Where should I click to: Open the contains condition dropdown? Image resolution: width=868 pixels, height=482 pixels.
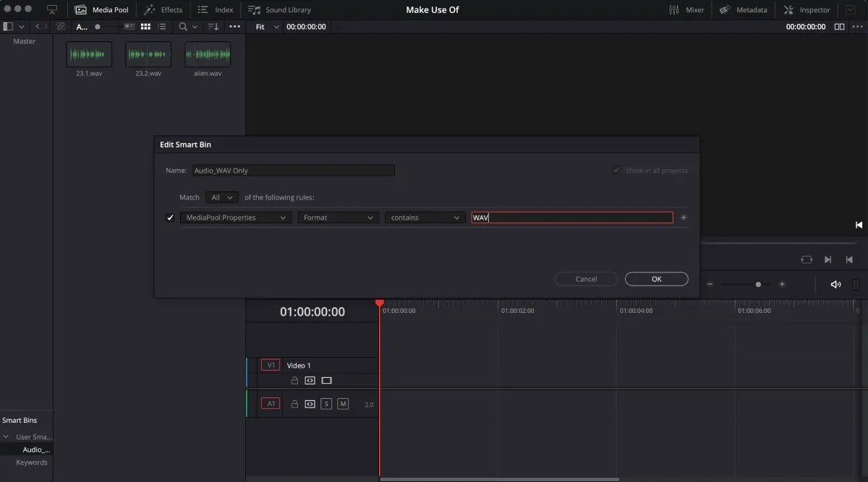(x=424, y=217)
